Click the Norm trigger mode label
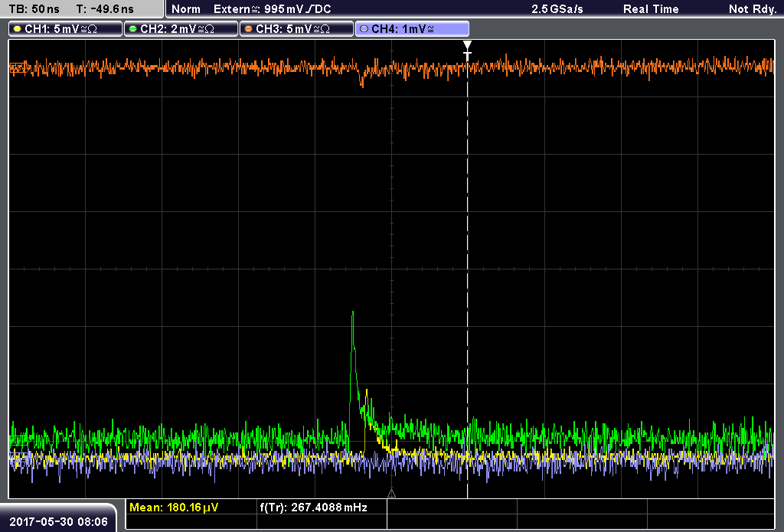 click(186, 9)
